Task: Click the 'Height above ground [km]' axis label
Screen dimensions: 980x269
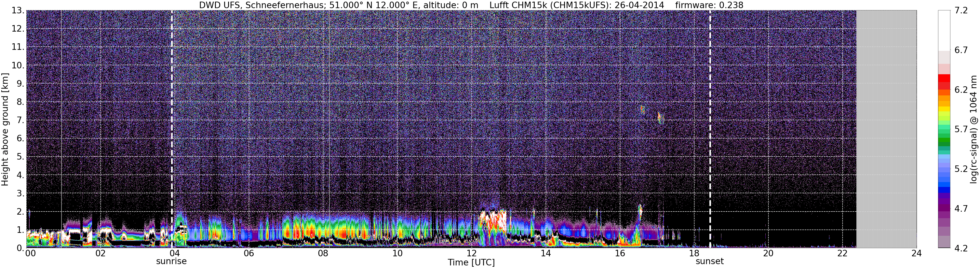Action: [x=5, y=129]
